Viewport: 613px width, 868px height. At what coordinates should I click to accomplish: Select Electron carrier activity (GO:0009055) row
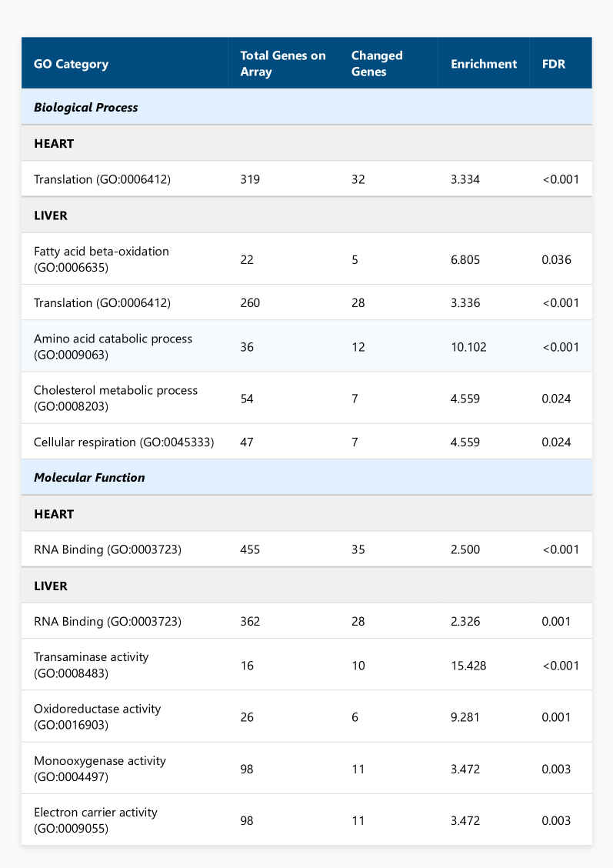(95, 820)
